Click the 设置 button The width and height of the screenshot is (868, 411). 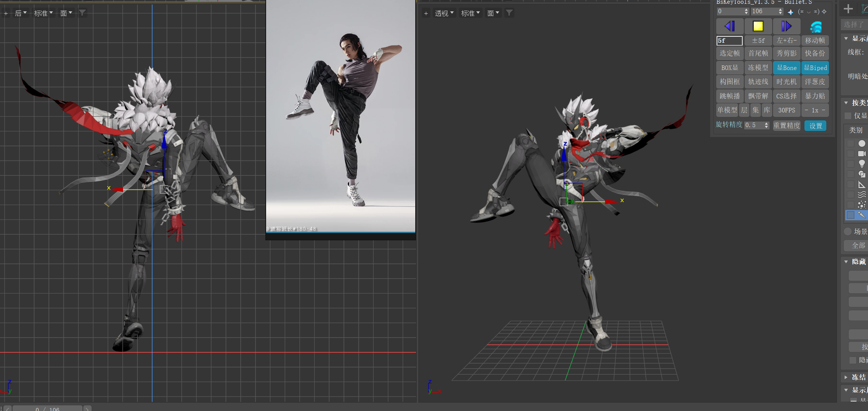point(815,126)
